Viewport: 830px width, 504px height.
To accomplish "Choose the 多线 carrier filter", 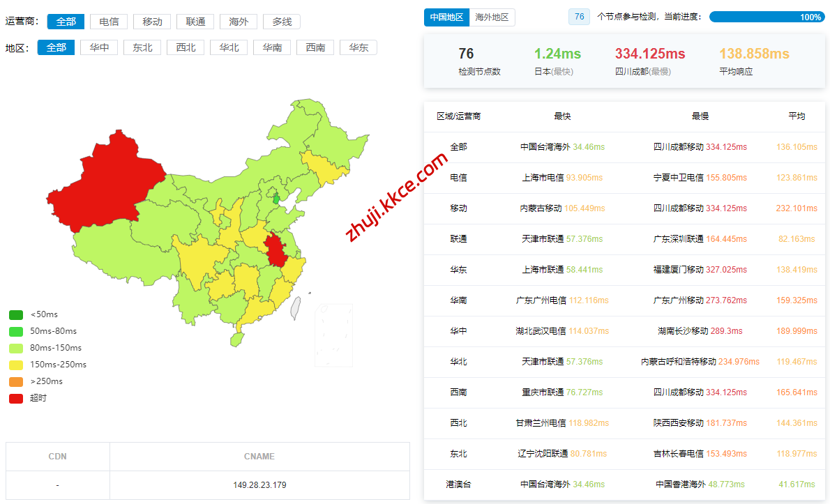I will pos(282,22).
